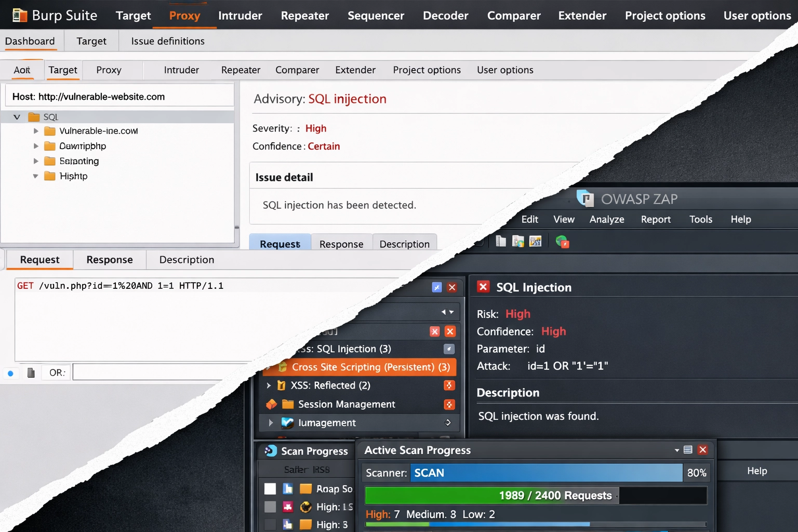Expand the Vulnerable-ine.com tree folder

[x=36, y=131]
